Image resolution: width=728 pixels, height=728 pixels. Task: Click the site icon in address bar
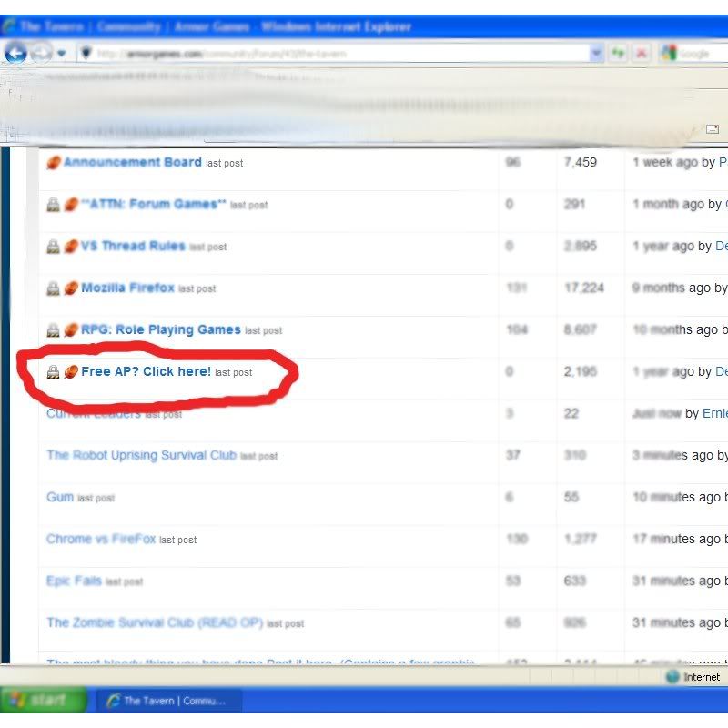click(86, 53)
